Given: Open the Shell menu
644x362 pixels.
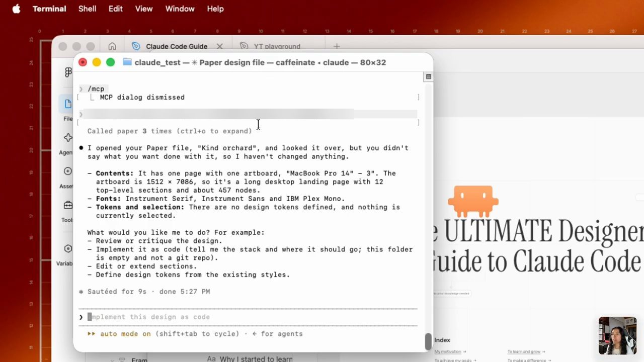Looking at the screenshot, I should pos(87,9).
